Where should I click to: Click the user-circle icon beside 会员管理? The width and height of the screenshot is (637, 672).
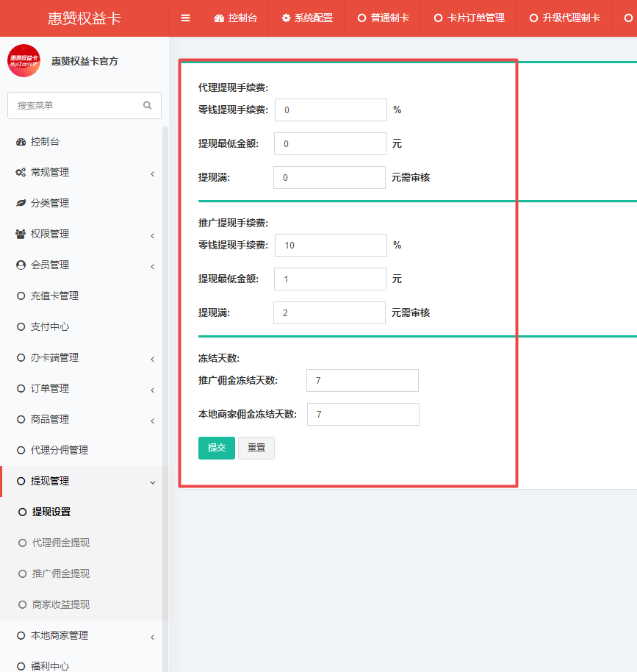(21, 265)
